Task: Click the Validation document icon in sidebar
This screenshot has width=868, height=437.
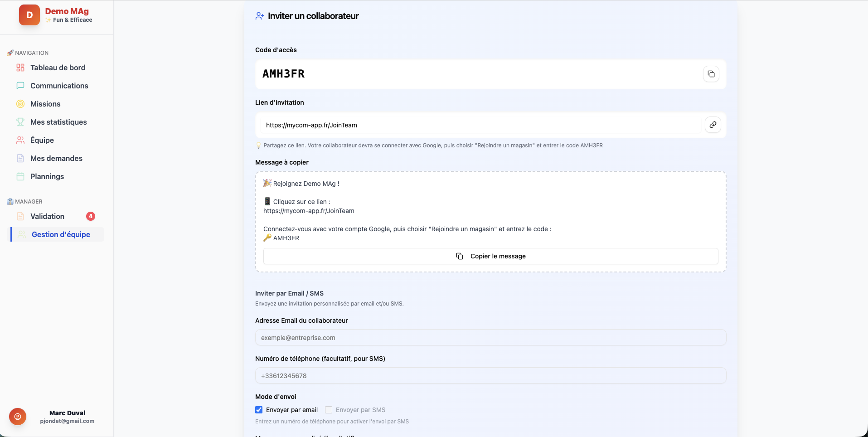Action: pyautogui.click(x=20, y=216)
